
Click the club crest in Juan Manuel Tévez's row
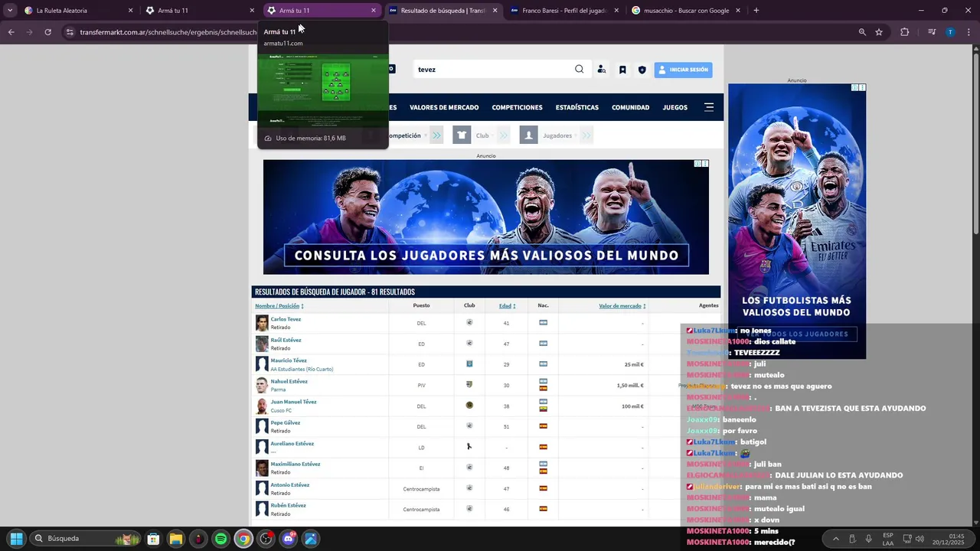tap(469, 405)
